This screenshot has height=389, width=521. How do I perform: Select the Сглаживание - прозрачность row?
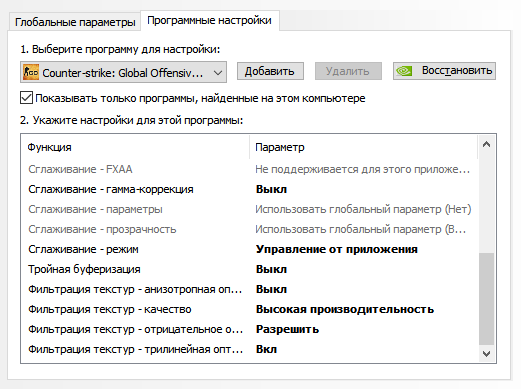[x=250, y=229]
